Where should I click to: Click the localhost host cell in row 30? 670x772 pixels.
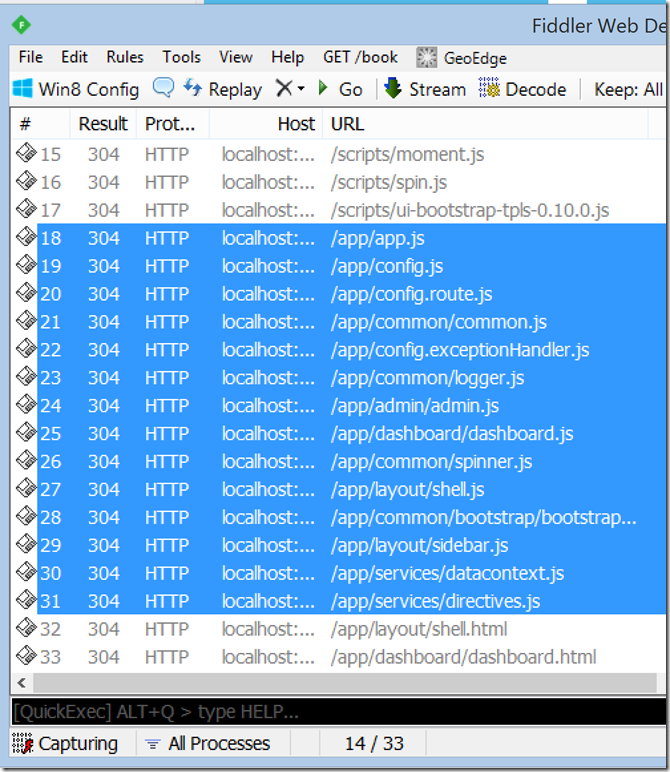[x=268, y=573]
